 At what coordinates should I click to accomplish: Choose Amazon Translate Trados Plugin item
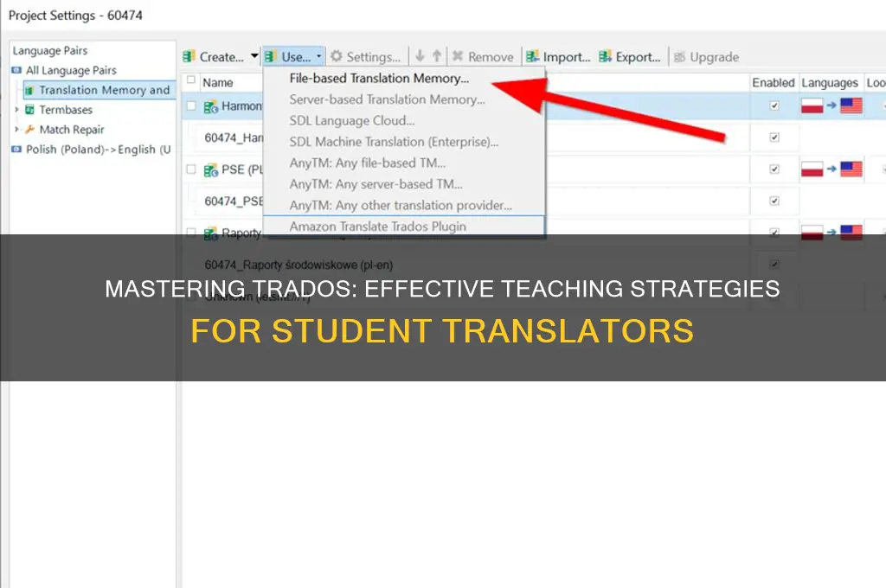[404, 226]
